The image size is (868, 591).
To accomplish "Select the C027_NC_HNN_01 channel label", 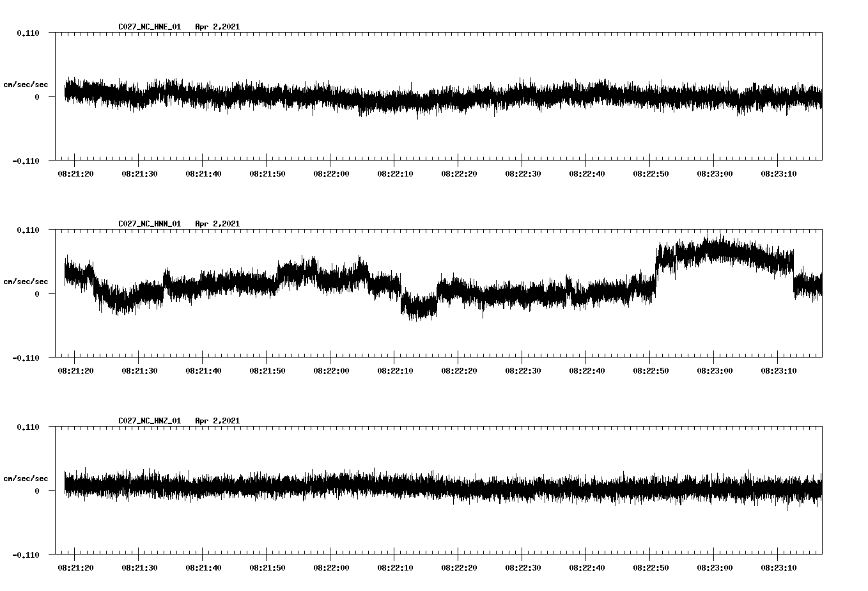I will (x=148, y=223).
